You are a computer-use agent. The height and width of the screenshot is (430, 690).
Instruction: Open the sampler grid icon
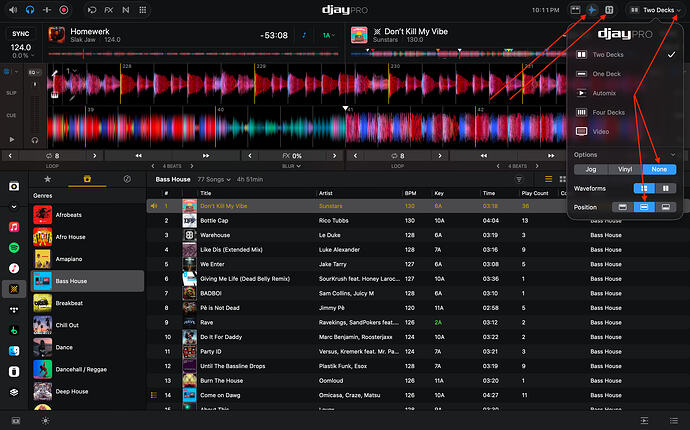pos(143,10)
